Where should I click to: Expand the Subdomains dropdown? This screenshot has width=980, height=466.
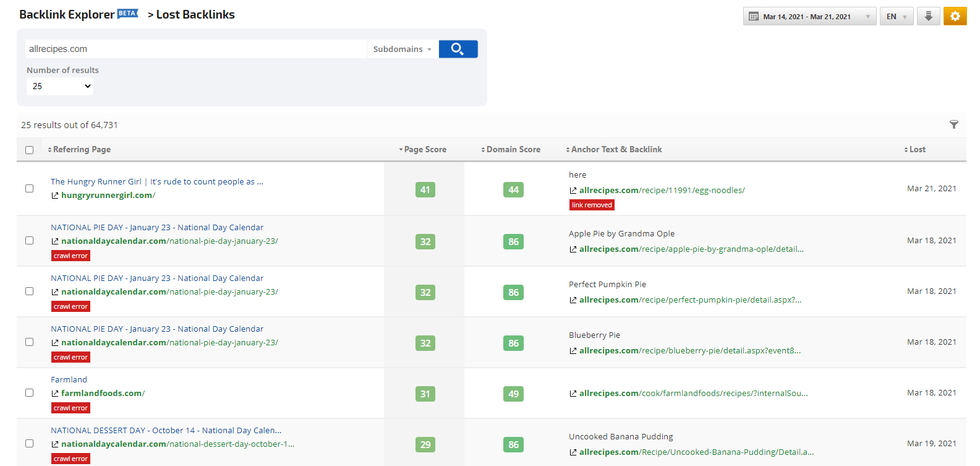click(403, 50)
